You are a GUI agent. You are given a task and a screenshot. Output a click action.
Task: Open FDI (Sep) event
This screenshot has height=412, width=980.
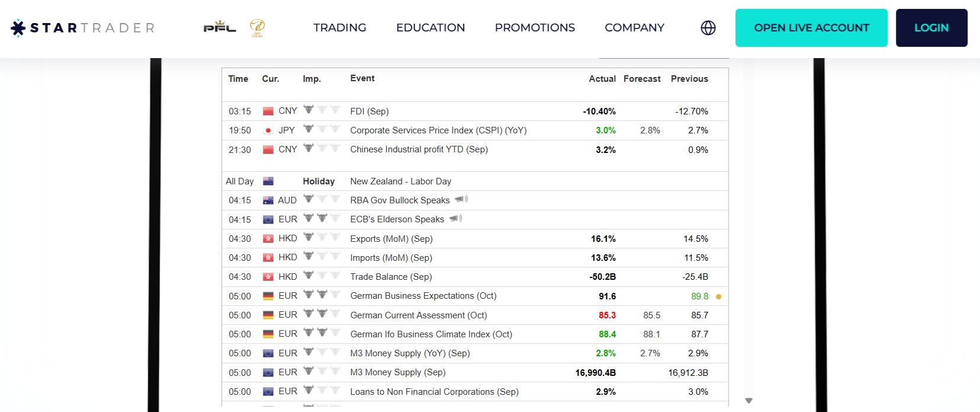(369, 111)
